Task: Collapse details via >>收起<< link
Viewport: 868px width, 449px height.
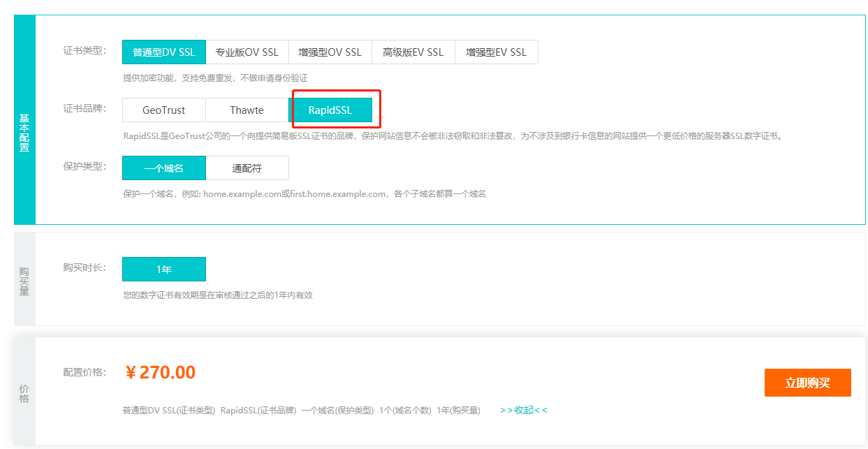Action: click(524, 410)
